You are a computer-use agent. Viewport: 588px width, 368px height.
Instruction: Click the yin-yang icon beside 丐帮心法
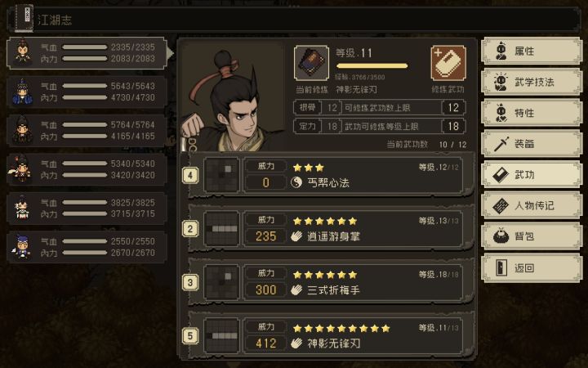pyautogui.click(x=296, y=182)
